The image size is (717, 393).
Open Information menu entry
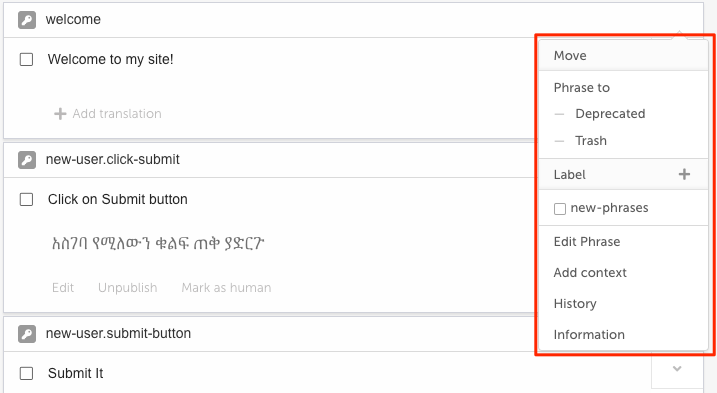[589, 335]
